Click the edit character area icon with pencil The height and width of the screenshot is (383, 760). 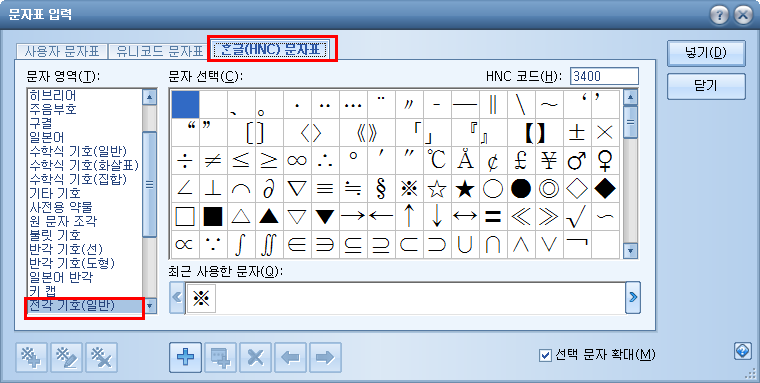(67, 357)
